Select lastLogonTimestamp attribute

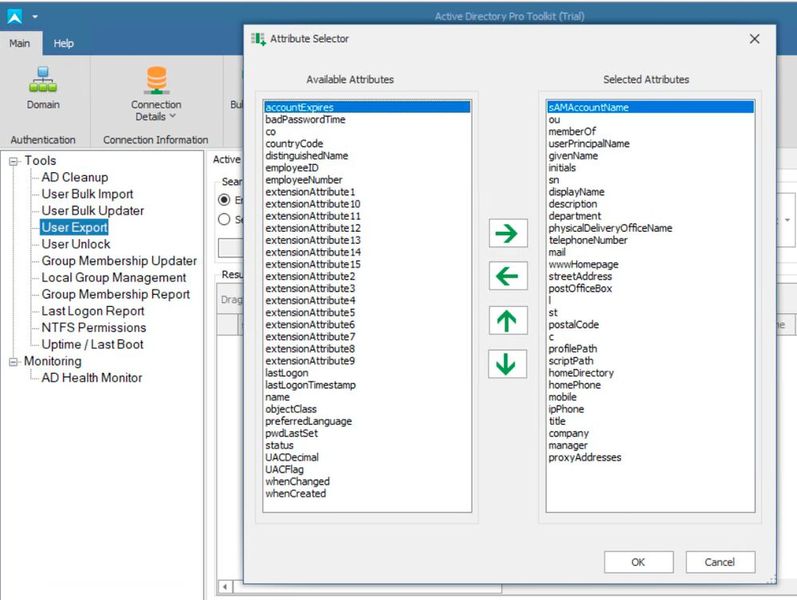(311, 385)
